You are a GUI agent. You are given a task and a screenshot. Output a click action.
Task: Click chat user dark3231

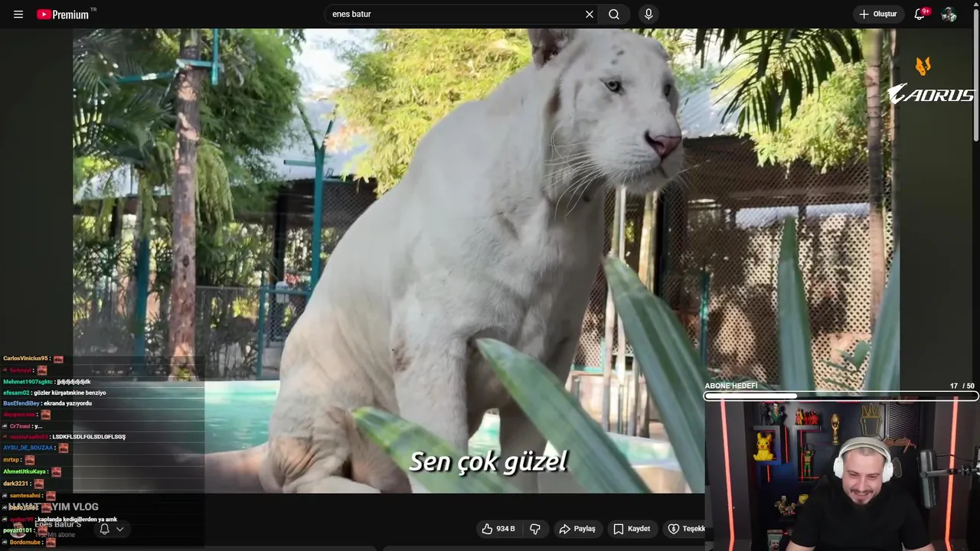point(15,484)
